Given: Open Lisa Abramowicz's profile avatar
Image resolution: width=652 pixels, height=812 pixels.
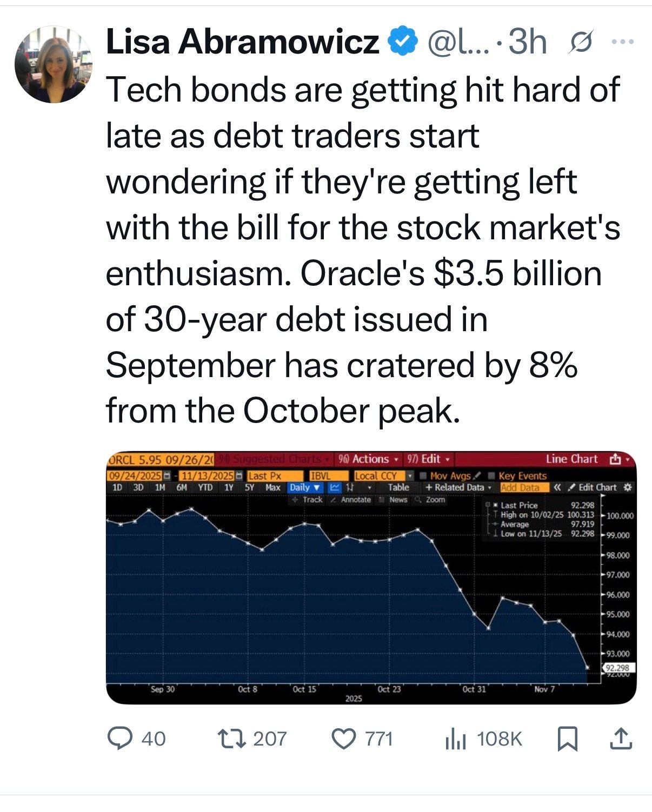Looking at the screenshot, I should [x=53, y=64].
